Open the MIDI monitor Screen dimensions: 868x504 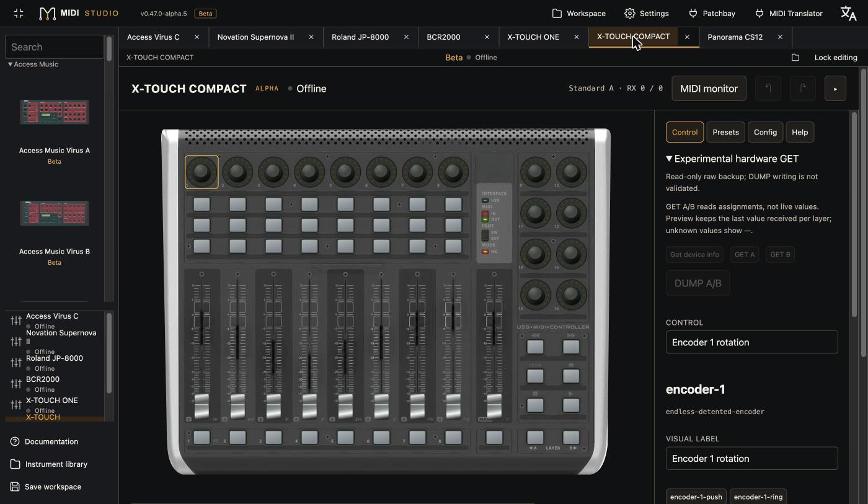(709, 89)
